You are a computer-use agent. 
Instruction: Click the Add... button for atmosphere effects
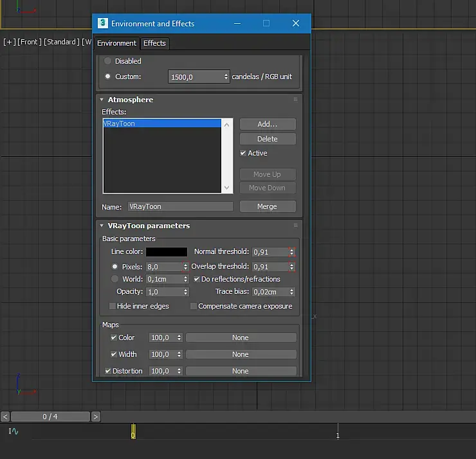point(267,124)
